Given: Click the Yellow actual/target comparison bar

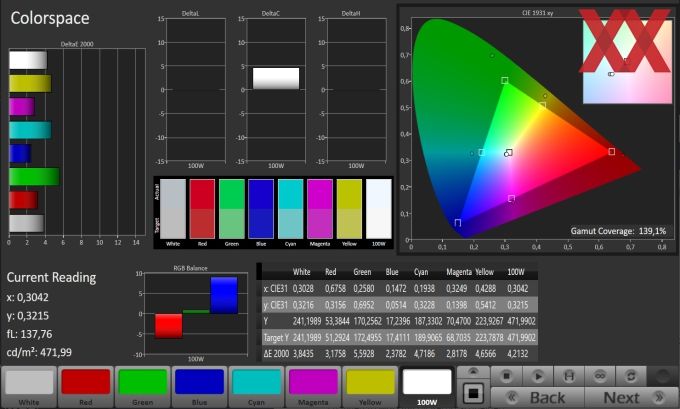Looking at the screenshot, I should tap(349, 209).
